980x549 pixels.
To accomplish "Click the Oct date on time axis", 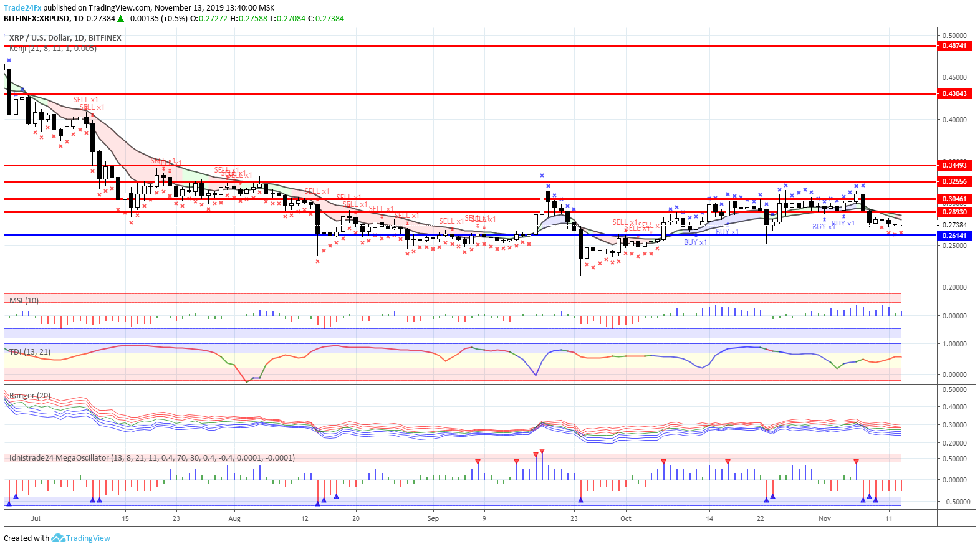I will tap(626, 518).
